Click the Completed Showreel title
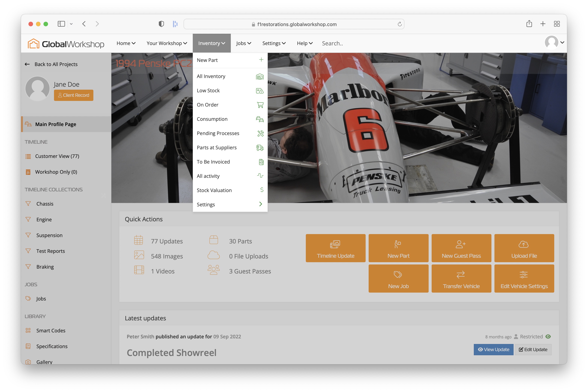This screenshot has height=392, width=588. point(171,353)
